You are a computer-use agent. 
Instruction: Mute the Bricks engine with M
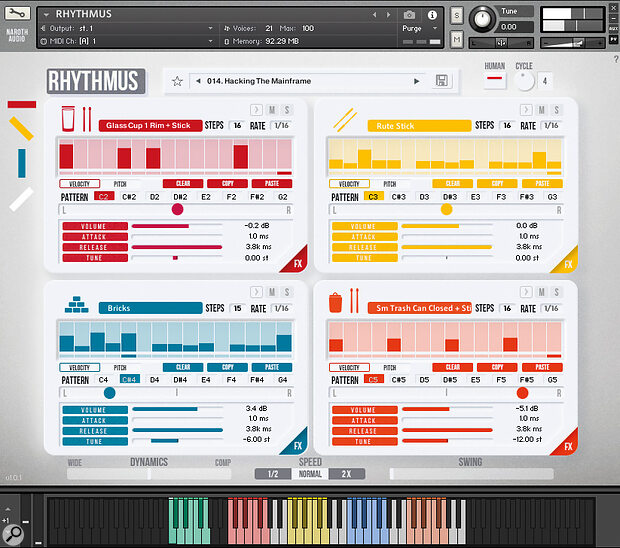272,292
